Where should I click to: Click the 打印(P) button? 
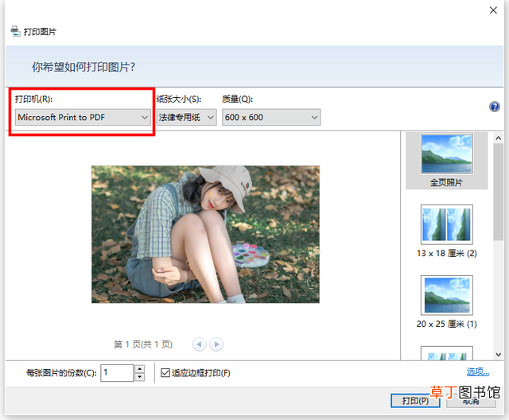(x=415, y=401)
